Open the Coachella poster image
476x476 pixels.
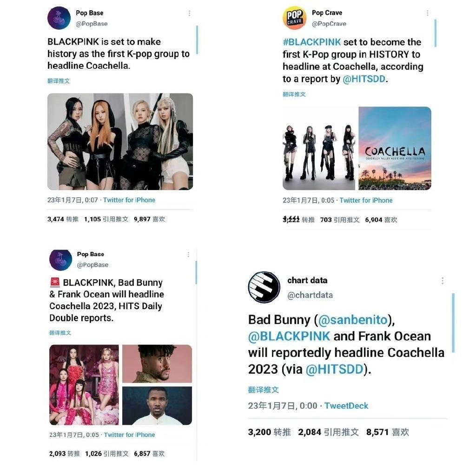(x=395, y=148)
